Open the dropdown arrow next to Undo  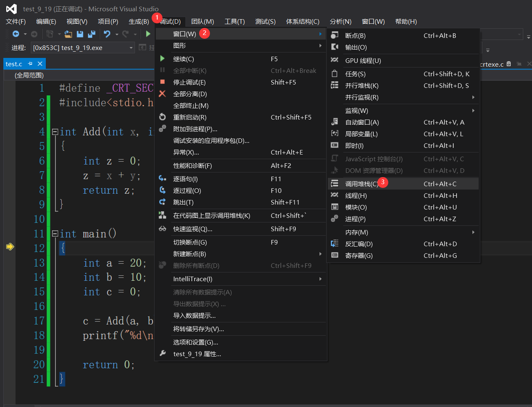pyautogui.click(x=117, y=34)
